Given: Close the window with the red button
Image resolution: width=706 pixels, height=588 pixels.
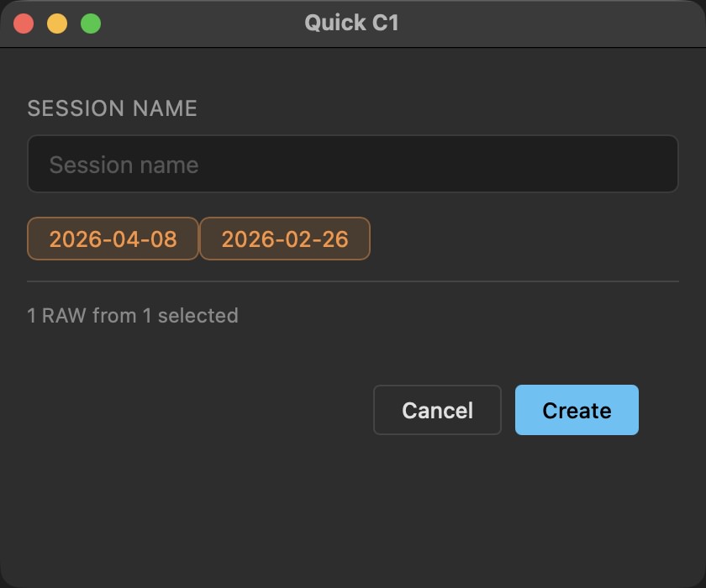Looking at the screenshot, I should click(x=24, y=24).
